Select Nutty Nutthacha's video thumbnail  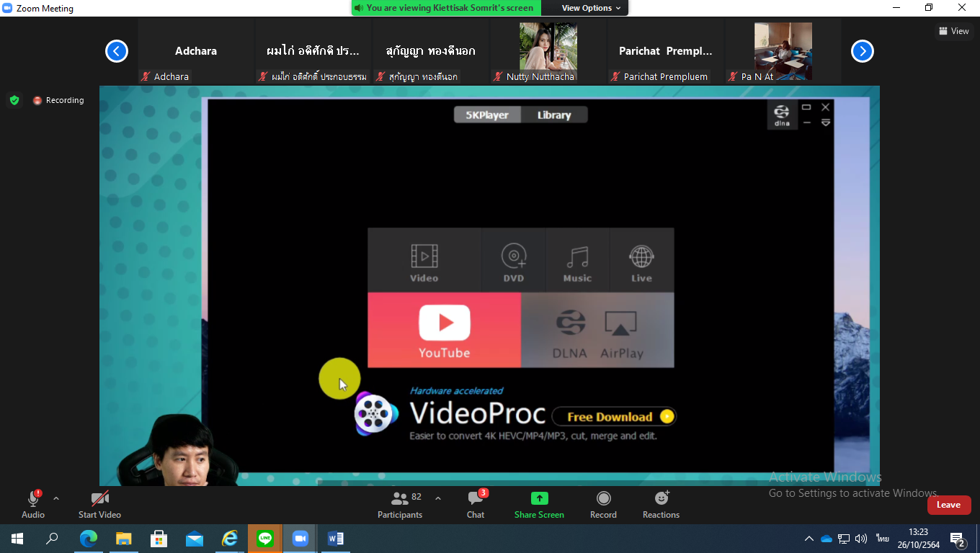(548, 52)
